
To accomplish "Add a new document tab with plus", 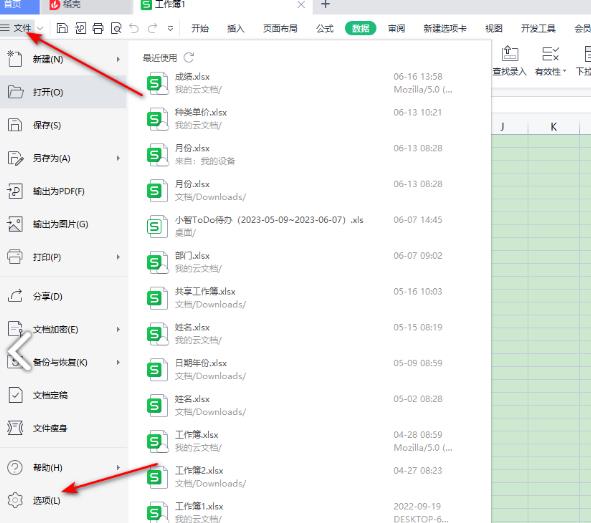I will click(325, 5).
